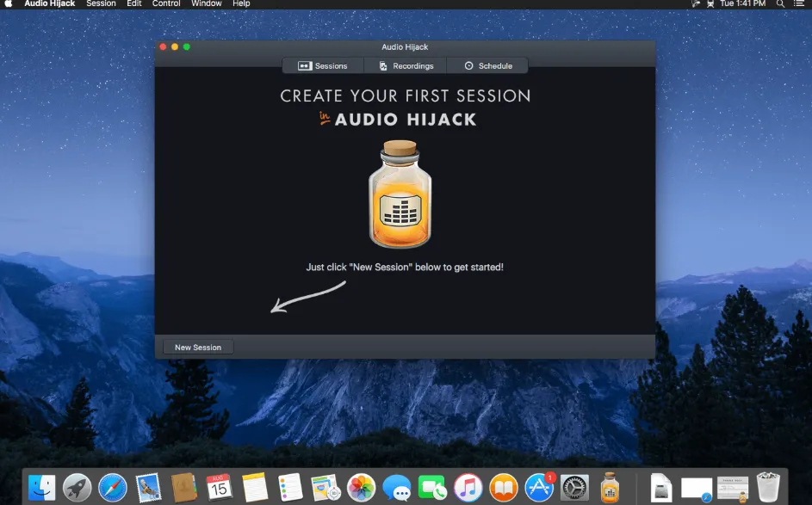Select the Schedule tab
The image size is (812, 505).
pyautogui.click(x=487, y=65)
